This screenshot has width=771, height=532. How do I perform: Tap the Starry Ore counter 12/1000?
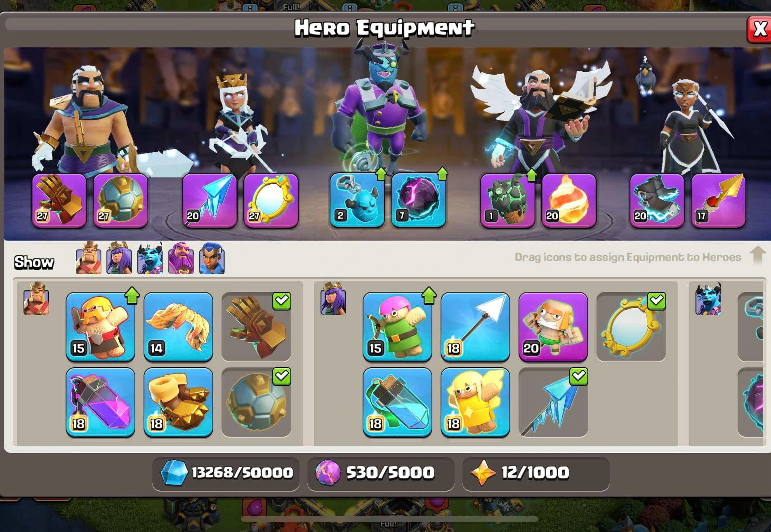536,473
